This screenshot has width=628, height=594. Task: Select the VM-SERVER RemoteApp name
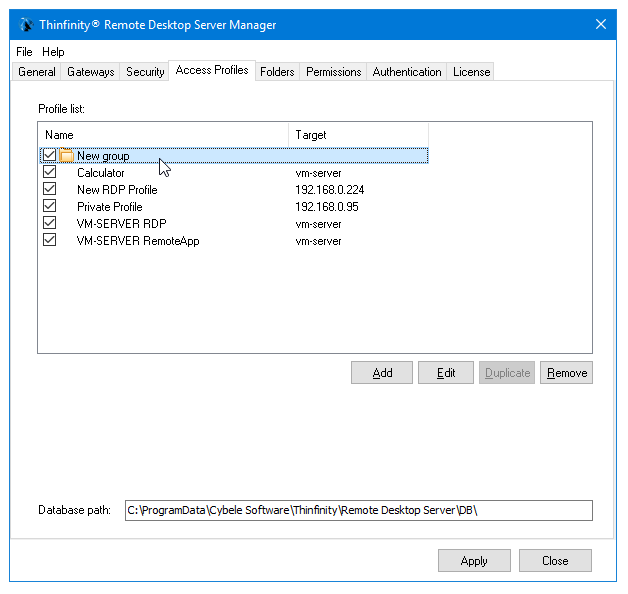(138, 241)
